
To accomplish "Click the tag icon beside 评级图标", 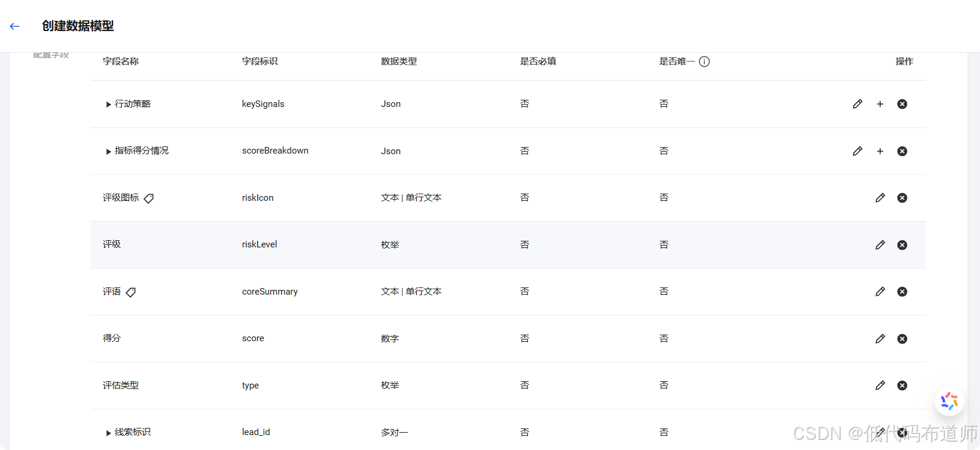I will pos(149,198).
